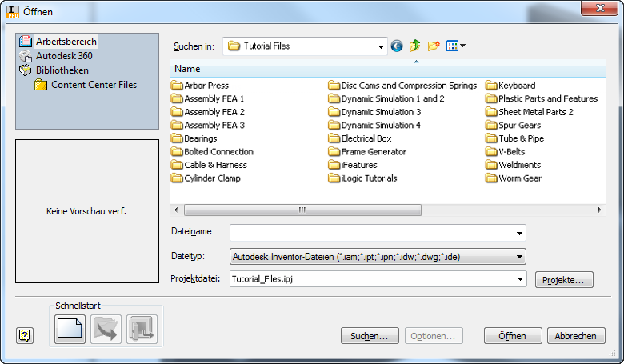624x364 pixels.
Task: Click the New file Schnellstart icon
Action: (70, 329)
